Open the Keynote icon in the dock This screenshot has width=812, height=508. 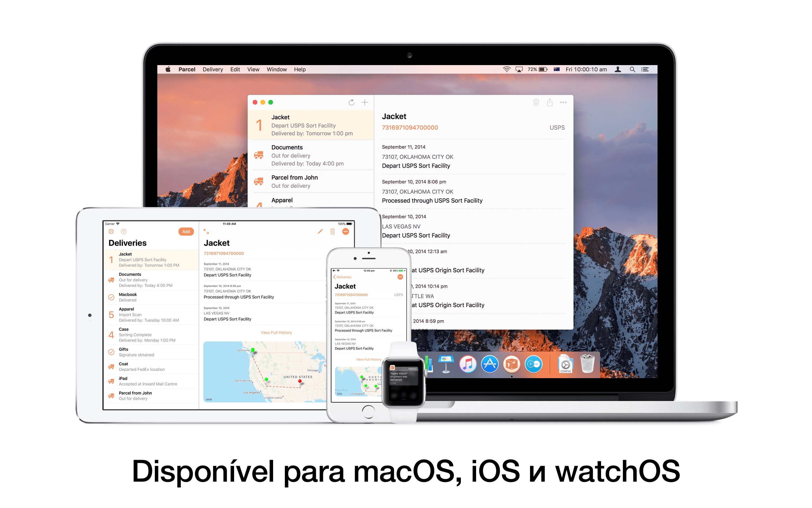(x=446, y=364)
